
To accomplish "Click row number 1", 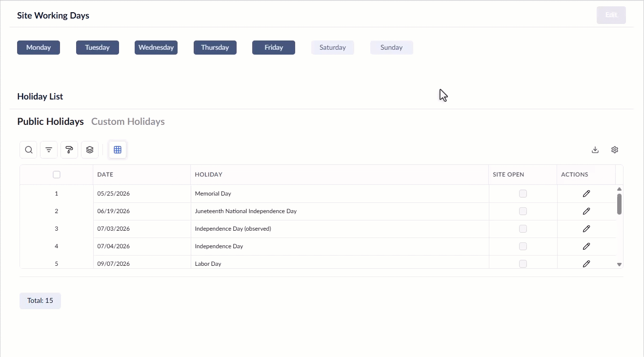I will pyautogui.click(x=57, y=194).
